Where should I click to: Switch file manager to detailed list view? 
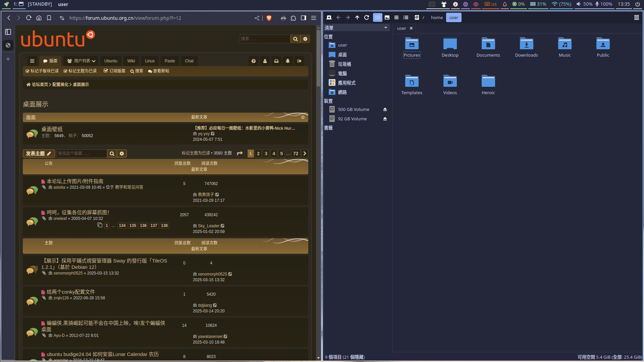pos(406,17)
